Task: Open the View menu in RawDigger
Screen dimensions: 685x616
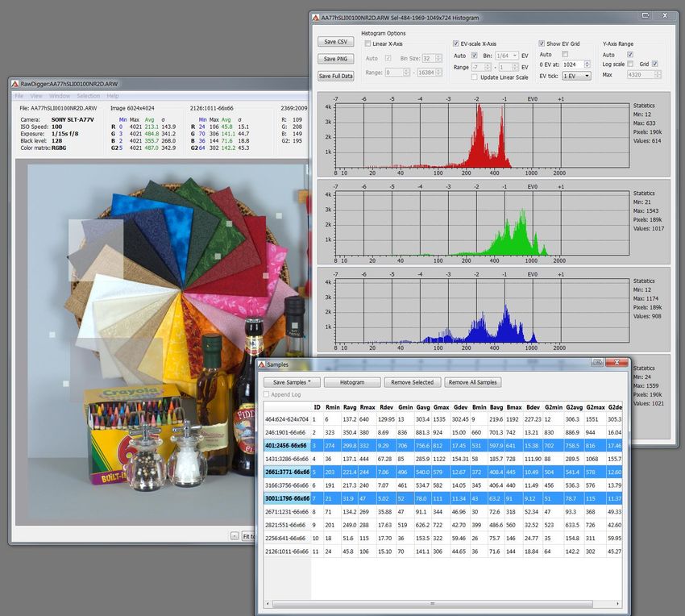Action: pyautogui.click(x=36, y=96)
